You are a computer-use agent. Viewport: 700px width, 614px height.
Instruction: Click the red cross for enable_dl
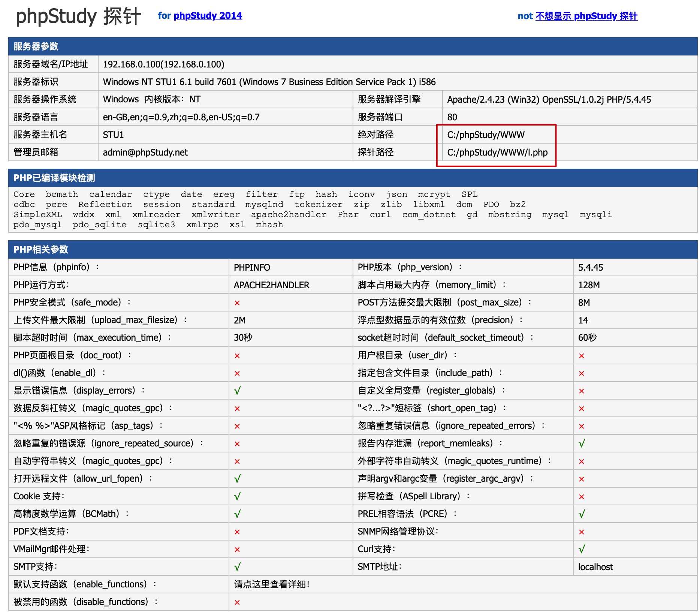[237, 373]
